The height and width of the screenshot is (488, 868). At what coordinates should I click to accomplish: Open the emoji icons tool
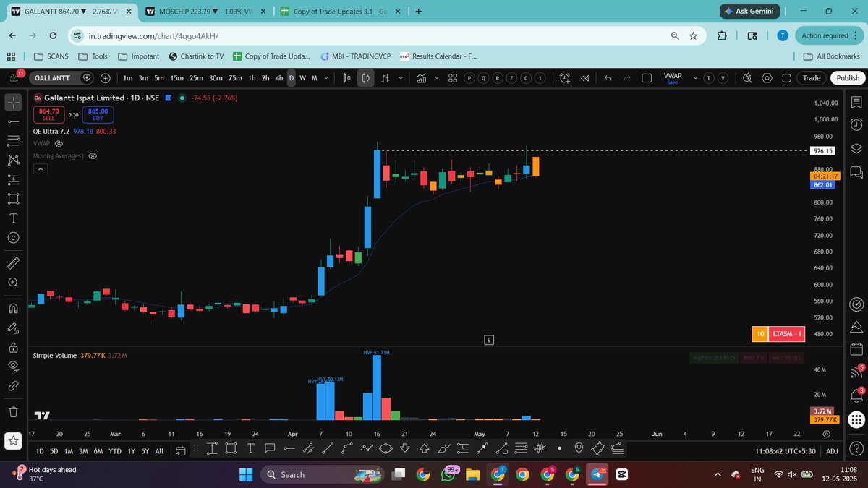[x=13, y=237]
